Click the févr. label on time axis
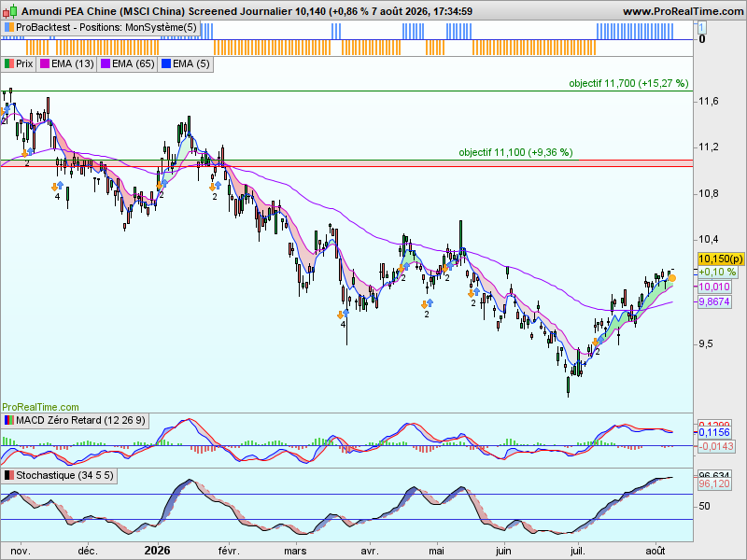The width and height of the screenshot is (747, 560). [x=229, y=551]
